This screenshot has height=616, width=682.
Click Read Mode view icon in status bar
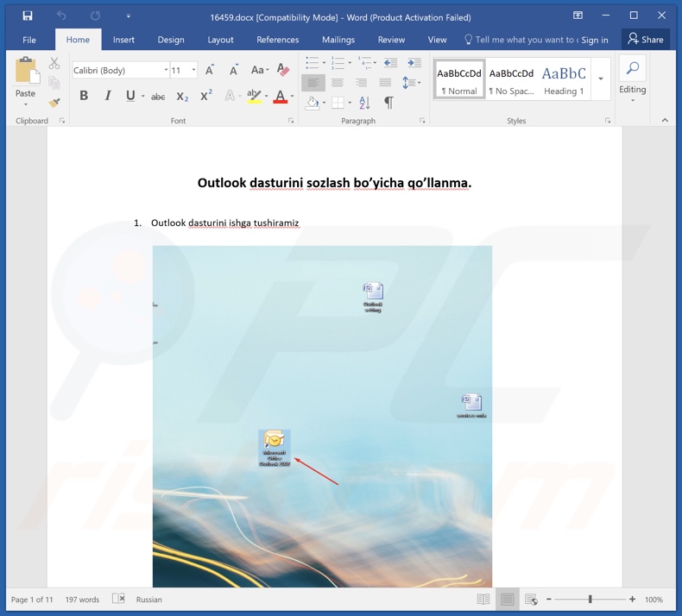point(483,599)
